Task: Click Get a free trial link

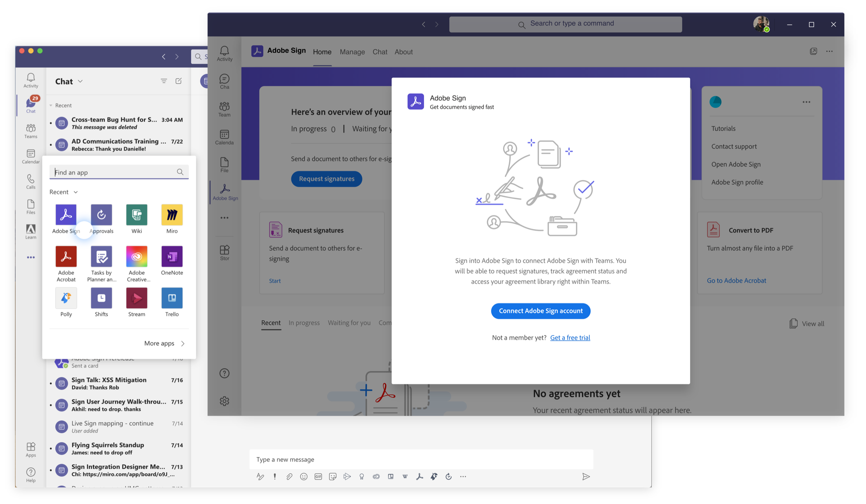Action: pos(570,338)
